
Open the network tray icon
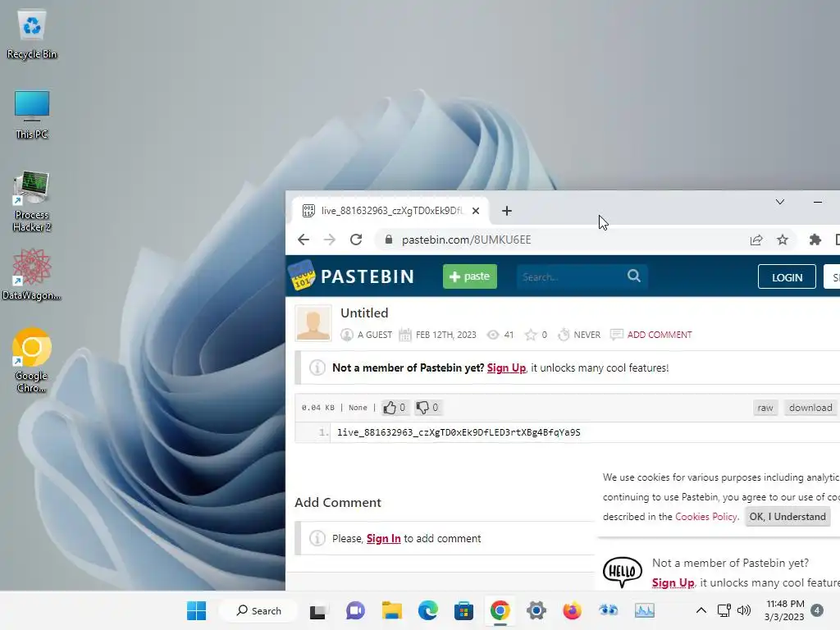[724, 610]
